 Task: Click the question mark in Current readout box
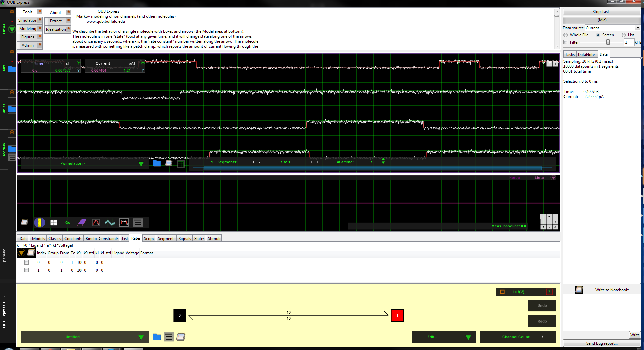point(143,70)
